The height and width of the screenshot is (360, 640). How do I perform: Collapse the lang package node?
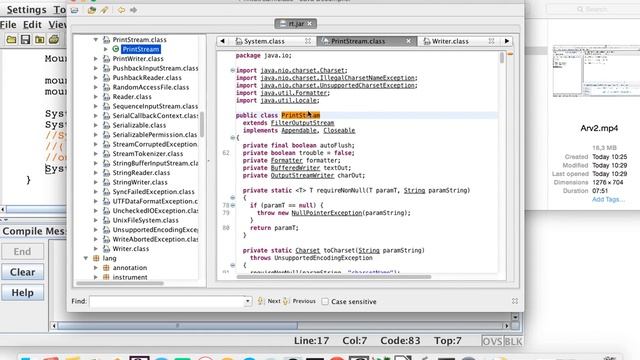[x=86, y=258]
